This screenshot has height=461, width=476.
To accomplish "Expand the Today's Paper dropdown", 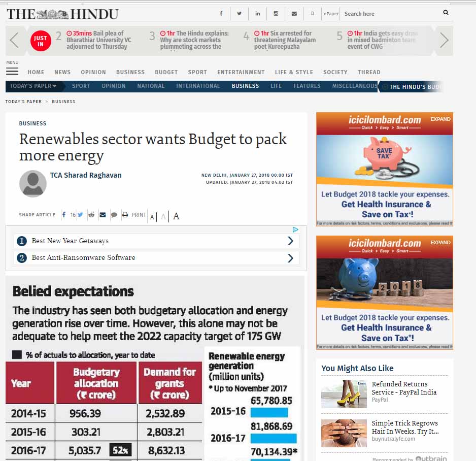I will (x=33, y=86).
